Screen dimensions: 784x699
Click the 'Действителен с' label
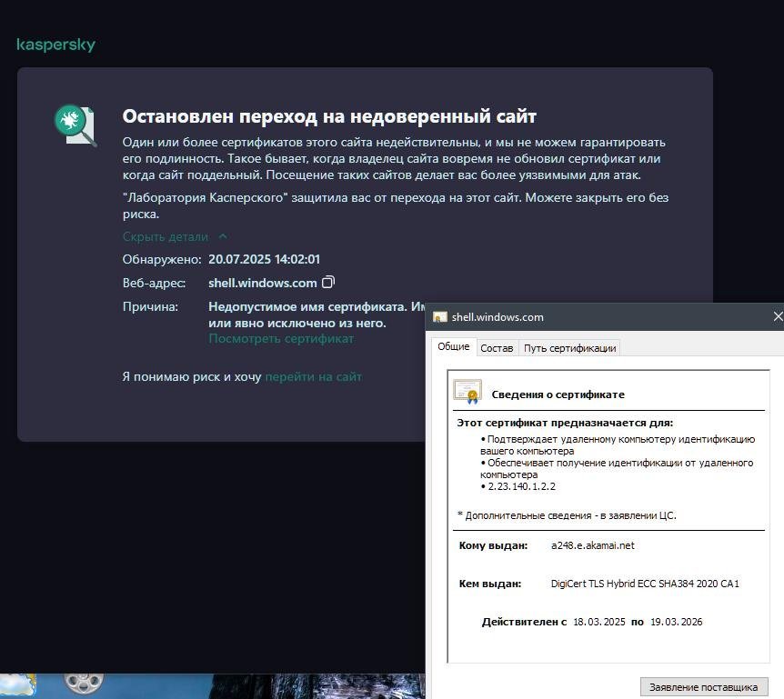524,622
